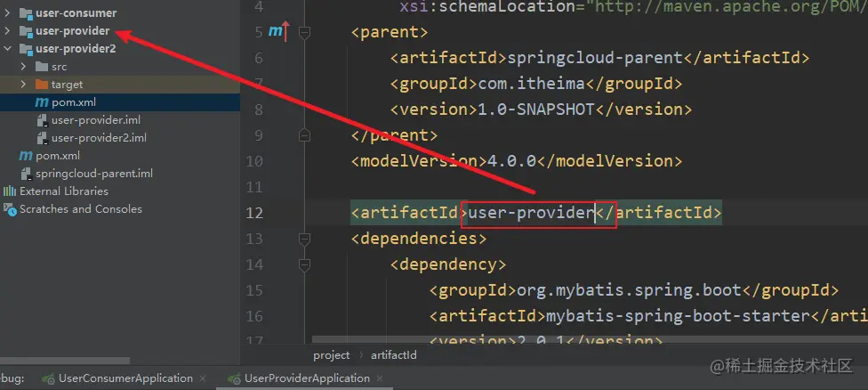
Task: Click the UserProviderApplication run config icon
Action: pyautogui.click(x=235, y=379)
